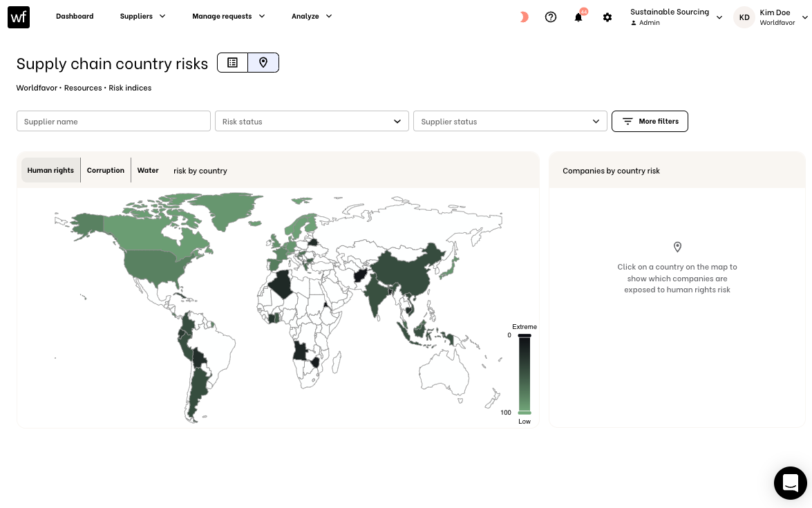Open the settings gear icon

pyautogui.click(x=607, y=17)
